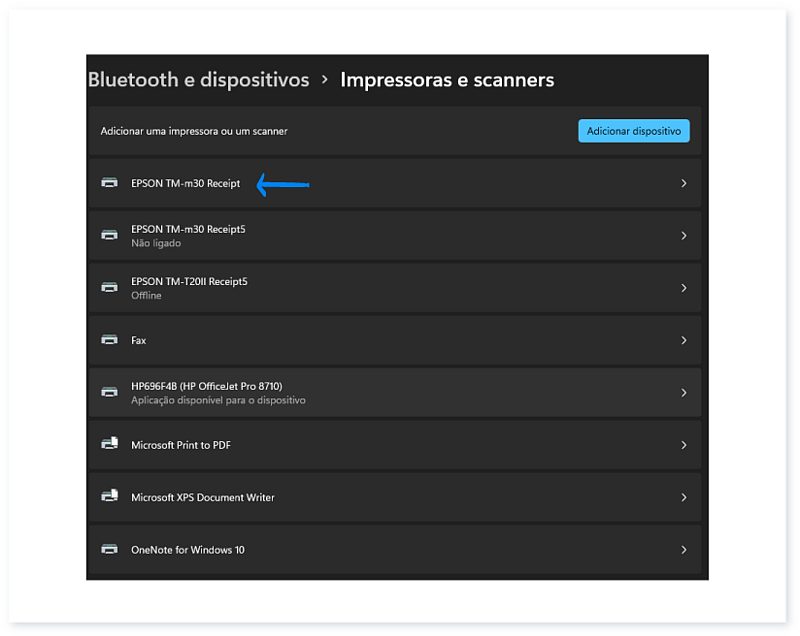This screenshot has width=800, height=636.
Task: Click the OneNote for Windows 10 printer icon
Action: (x=109, y=549)
